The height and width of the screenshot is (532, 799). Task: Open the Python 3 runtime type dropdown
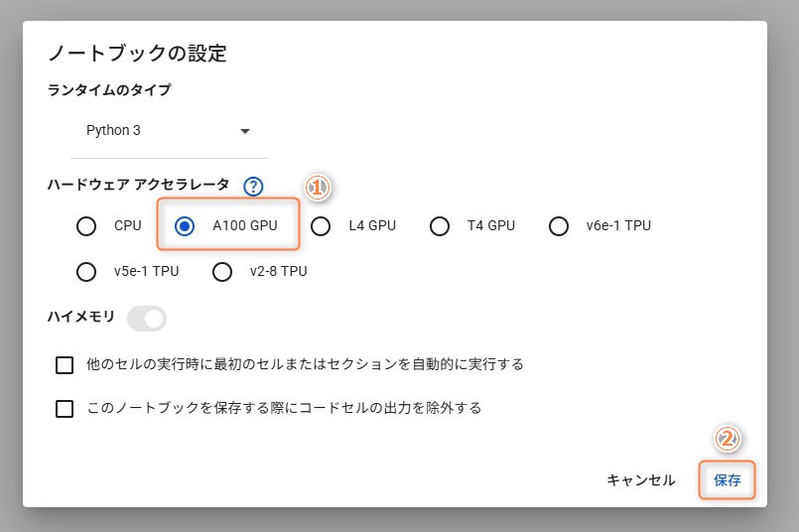point(169,131)
